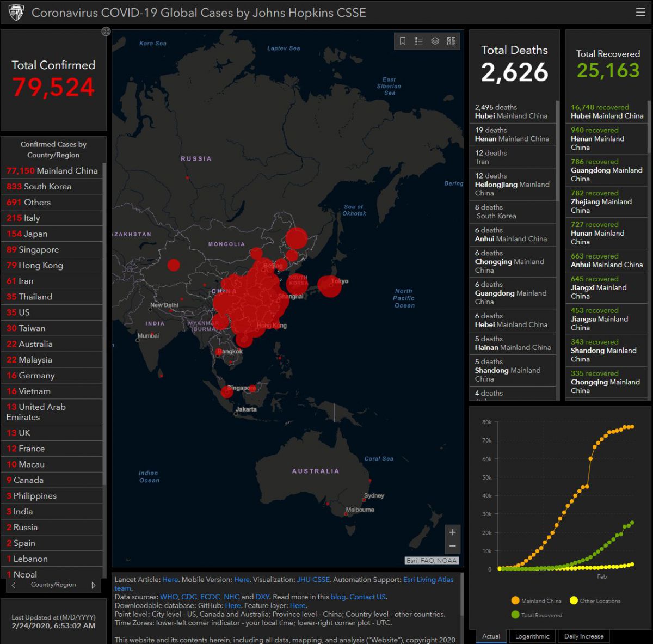Go to next Country/Region list view
Image resolution: width=653 pixels, height=644 pixels.
point(93,585)
